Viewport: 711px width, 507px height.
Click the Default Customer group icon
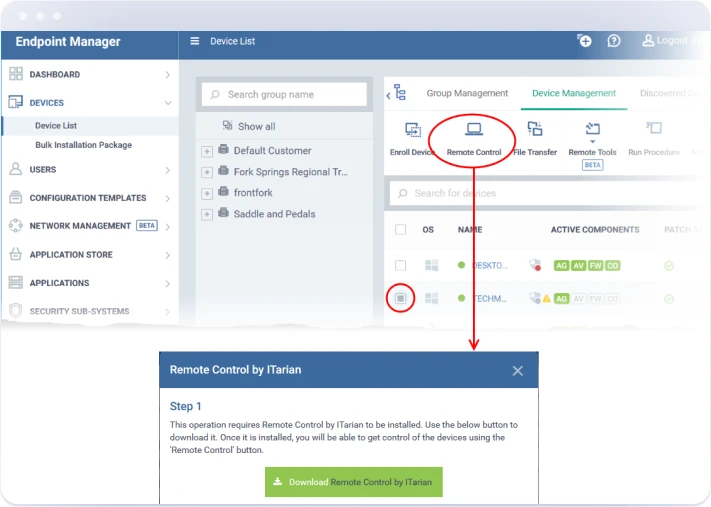point(223,149)
